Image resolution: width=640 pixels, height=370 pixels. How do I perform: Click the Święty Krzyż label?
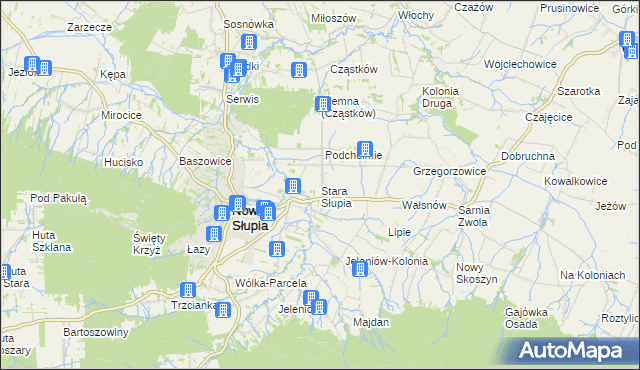(149, 244)
